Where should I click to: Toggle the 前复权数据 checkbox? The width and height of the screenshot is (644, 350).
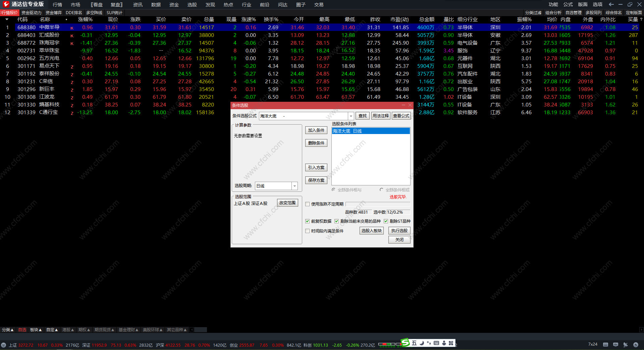(307, 221)
